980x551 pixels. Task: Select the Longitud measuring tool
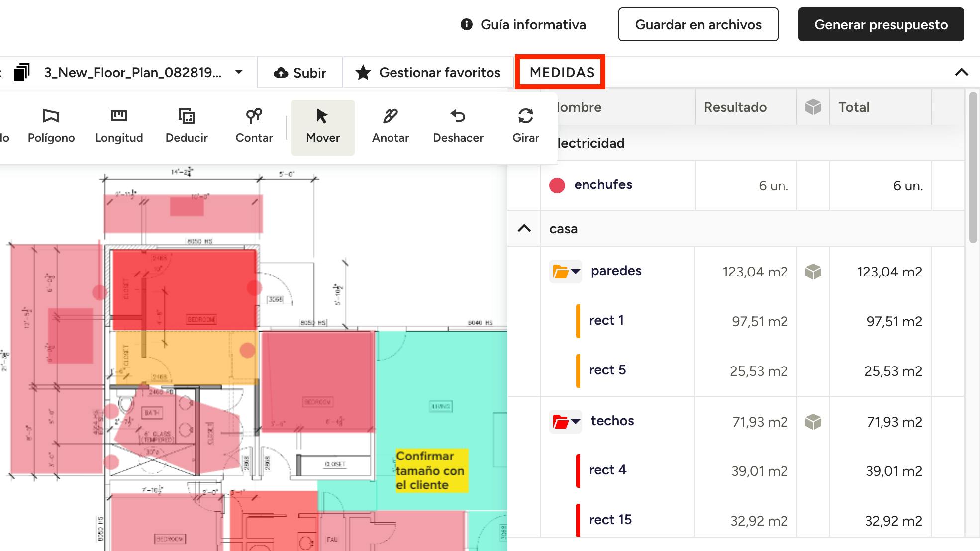click(x=119, y=126)
